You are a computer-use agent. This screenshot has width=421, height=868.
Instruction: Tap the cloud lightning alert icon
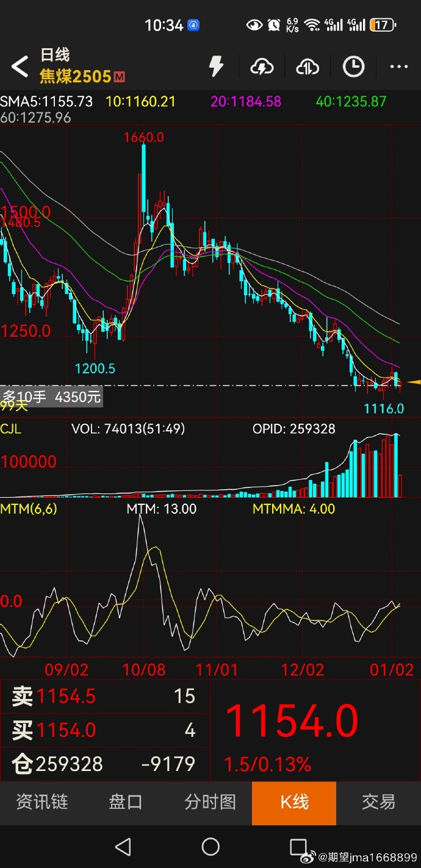(262, 66)
